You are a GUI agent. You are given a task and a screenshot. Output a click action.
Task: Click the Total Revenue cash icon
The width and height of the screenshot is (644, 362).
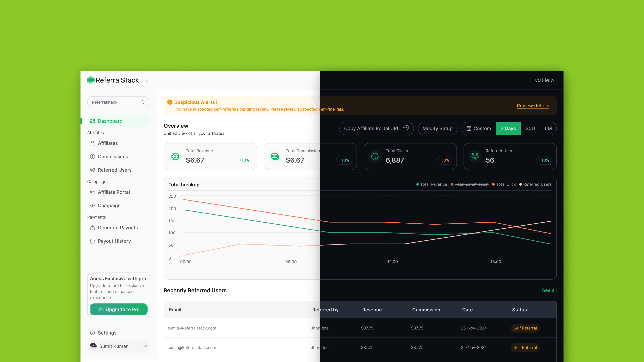(x=175, y=157)
